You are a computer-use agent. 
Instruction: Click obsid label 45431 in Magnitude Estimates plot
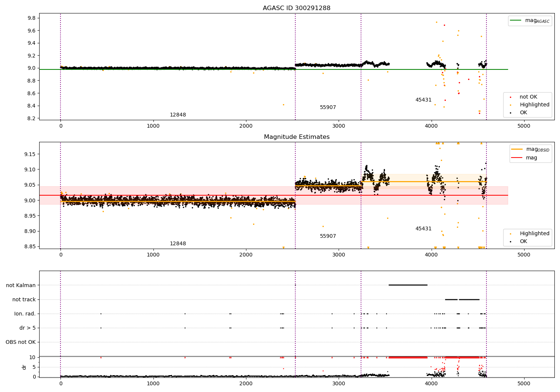423,229
